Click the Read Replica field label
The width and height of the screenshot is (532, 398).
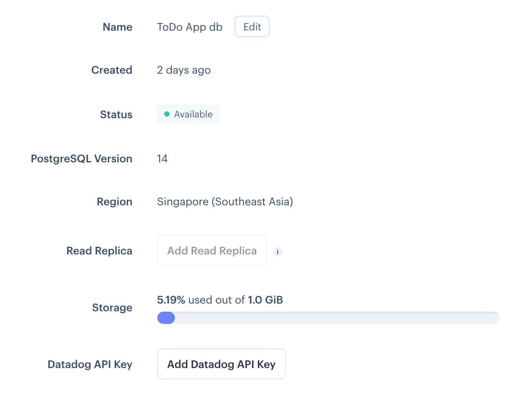[99, 251]
